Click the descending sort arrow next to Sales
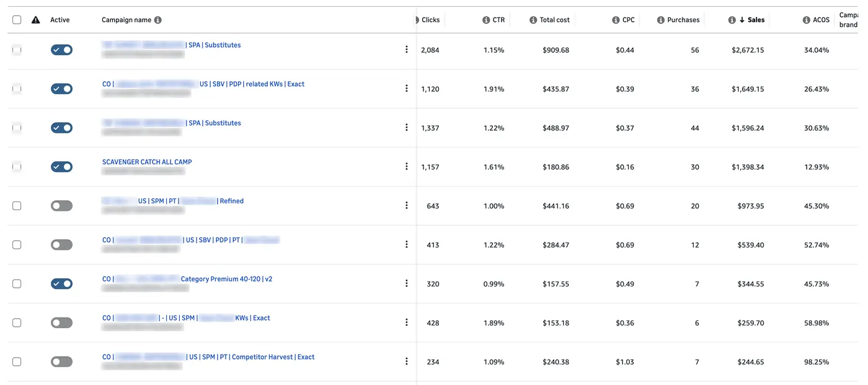The width and height of the screenshot is (868, 385). pyautogui.click(x=742, y=20)
